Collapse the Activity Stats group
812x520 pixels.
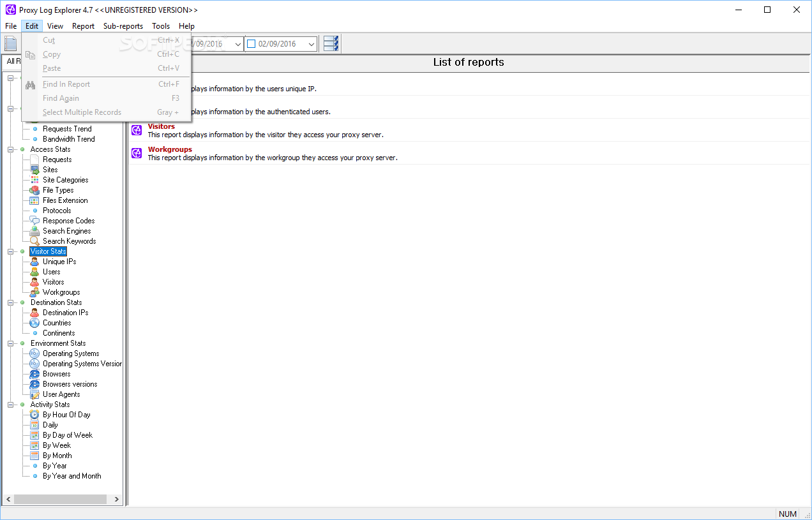tap(11, 405)
